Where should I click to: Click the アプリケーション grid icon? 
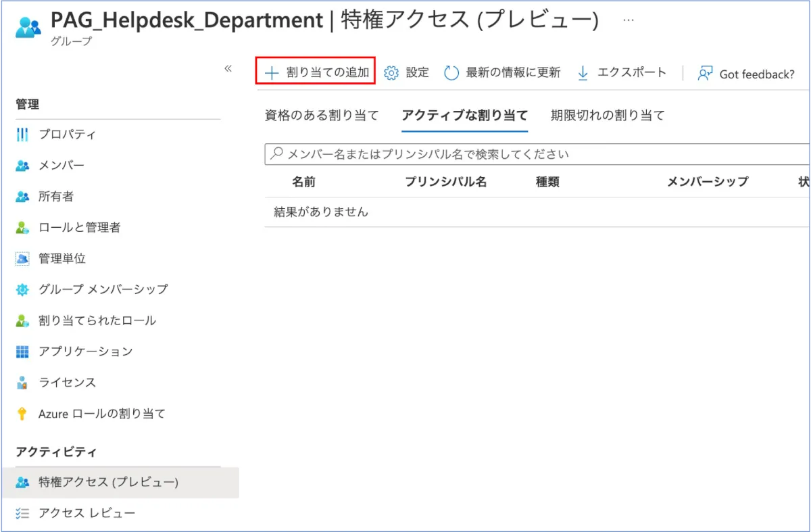click(x=22, y=352)
